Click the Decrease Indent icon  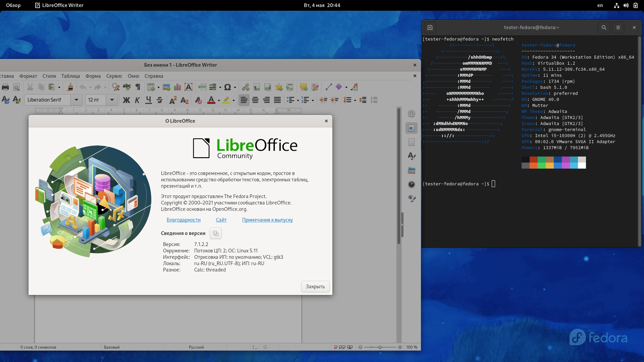coord(334,100)
